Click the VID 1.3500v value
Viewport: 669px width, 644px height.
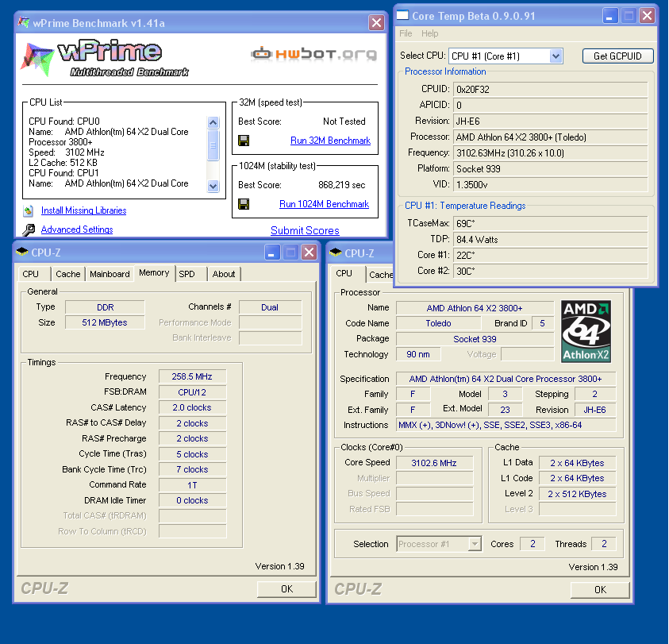click(x=550, y=185)
